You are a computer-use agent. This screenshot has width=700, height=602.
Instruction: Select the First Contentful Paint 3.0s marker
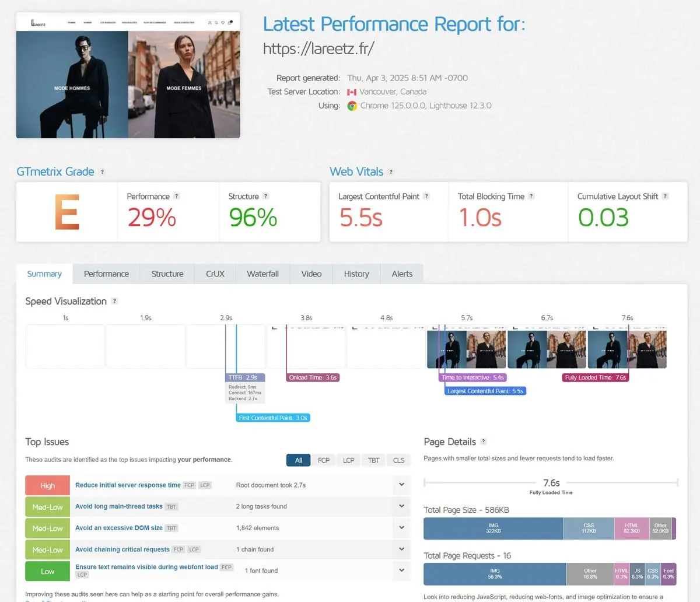pyautogui.click(x=273, y=418)
